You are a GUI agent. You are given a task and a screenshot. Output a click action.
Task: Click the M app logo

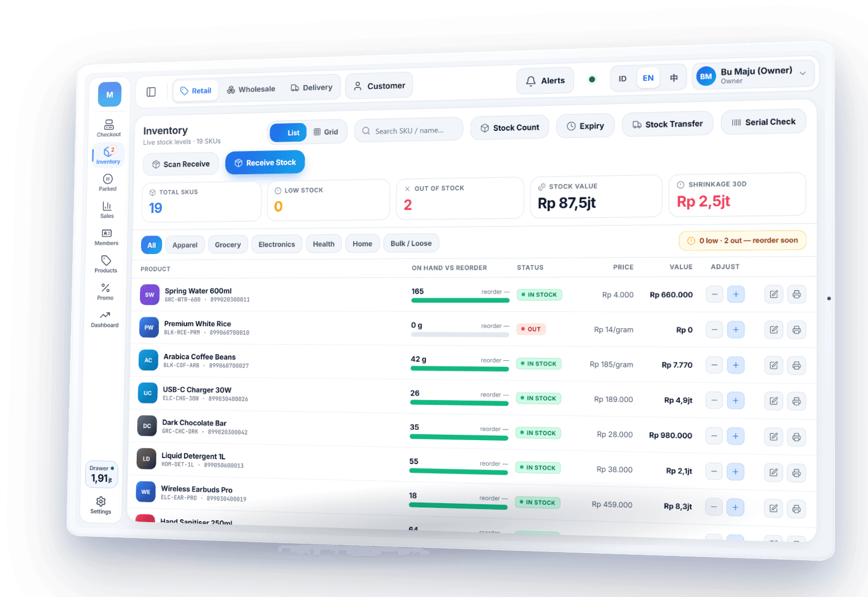tap(110, 94)
